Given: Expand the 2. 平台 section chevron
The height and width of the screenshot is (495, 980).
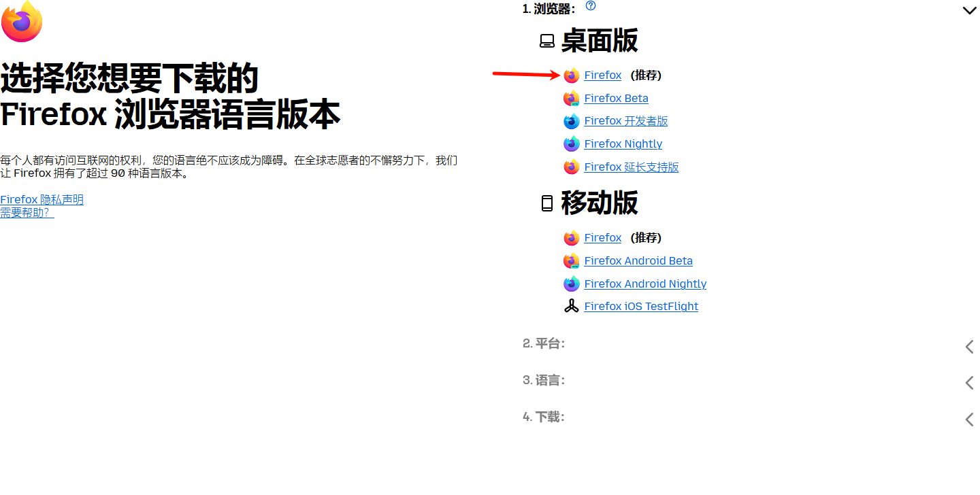Looking at the screenshot, I should (969, 347).
